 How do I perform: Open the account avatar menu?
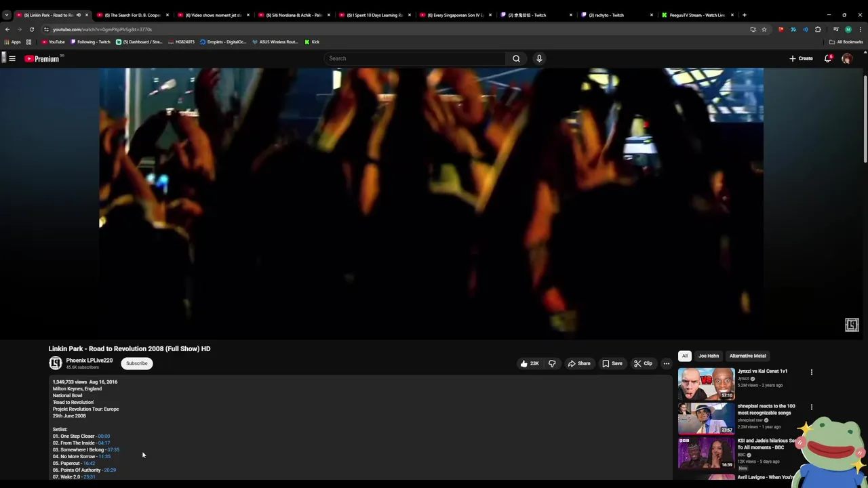pos(847,59)
